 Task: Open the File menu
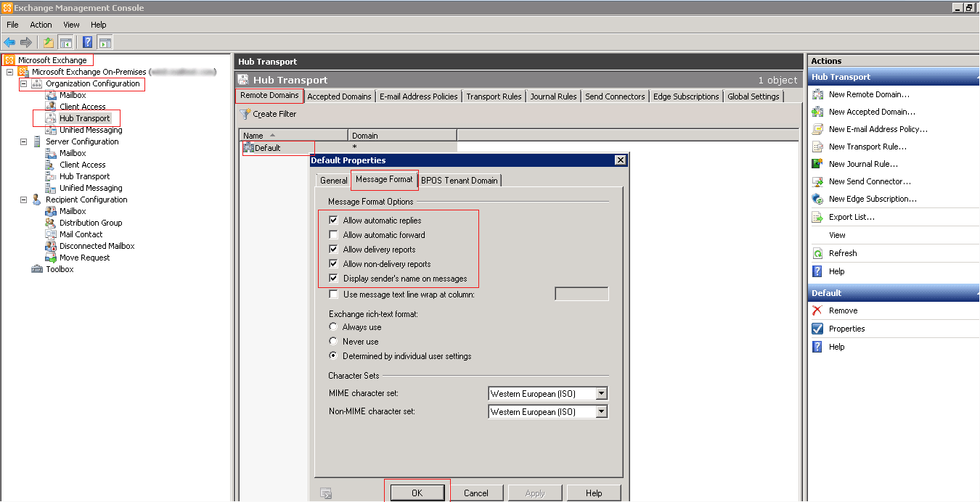click(12, 25)
